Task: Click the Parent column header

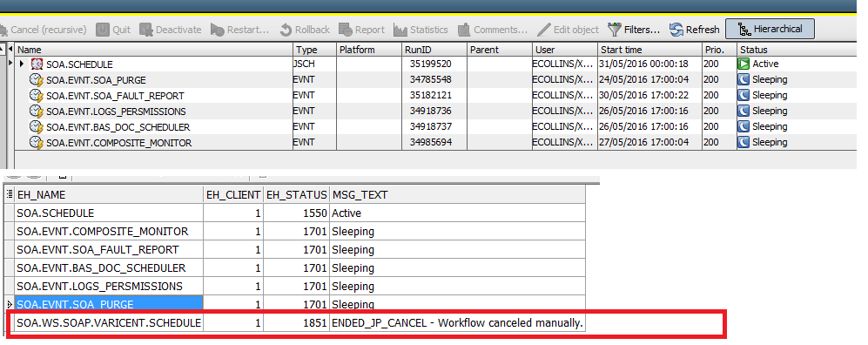Action: (500, 50)
